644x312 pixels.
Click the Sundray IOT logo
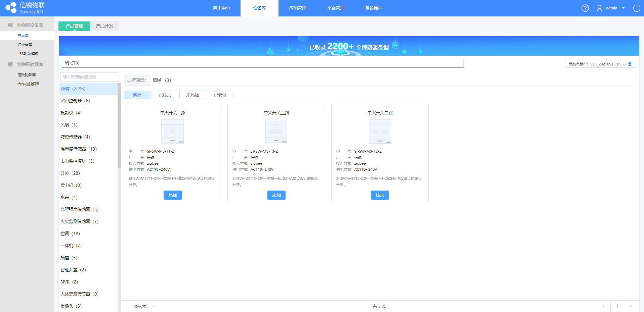point(25,8)
